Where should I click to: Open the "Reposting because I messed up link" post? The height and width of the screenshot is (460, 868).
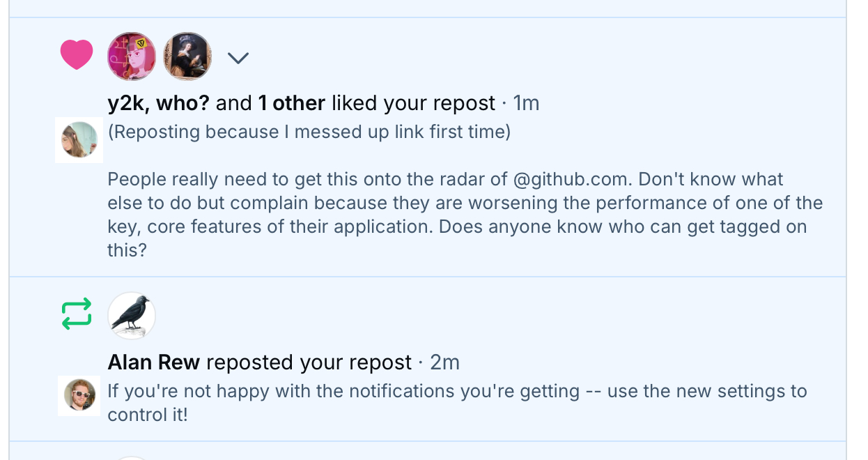point(309,132)
